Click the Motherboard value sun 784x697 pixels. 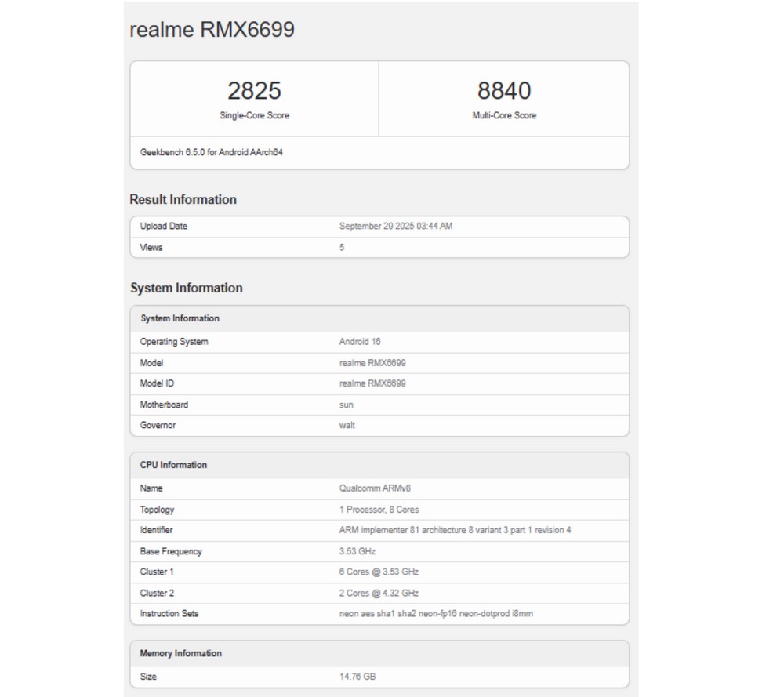coord(346,405)
